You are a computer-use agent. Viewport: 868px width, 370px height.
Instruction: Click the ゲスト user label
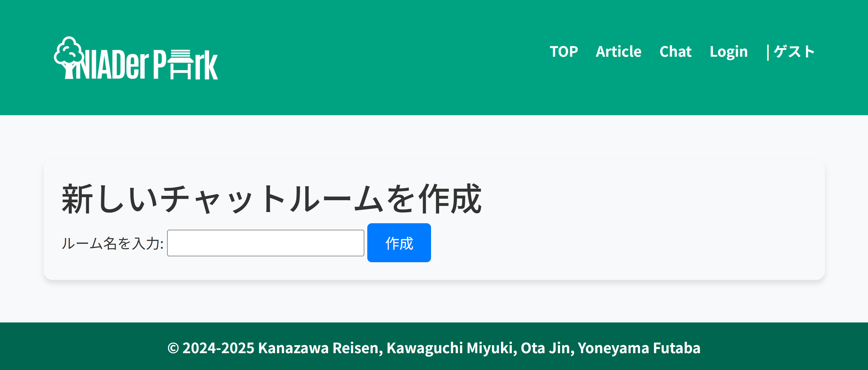click(794, 52)
